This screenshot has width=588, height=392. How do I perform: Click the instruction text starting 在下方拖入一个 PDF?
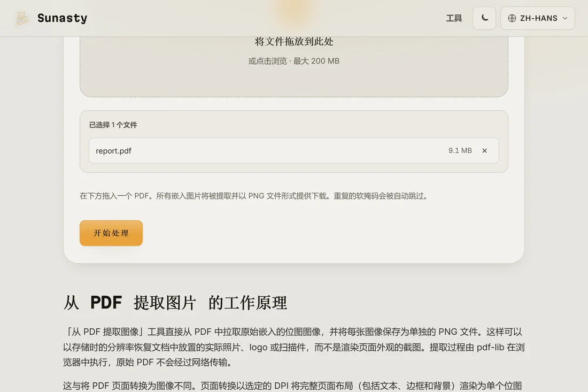coord(254,196)
